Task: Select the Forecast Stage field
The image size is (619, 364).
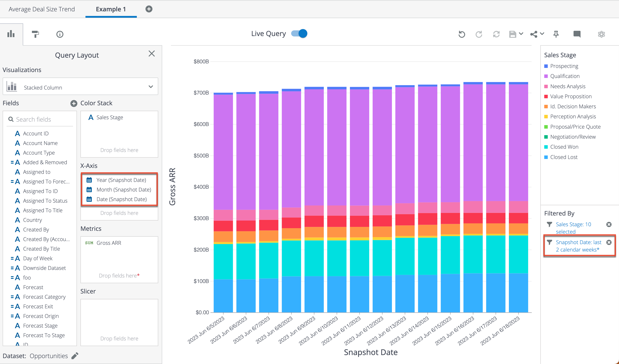Action: tap(40, 326)
